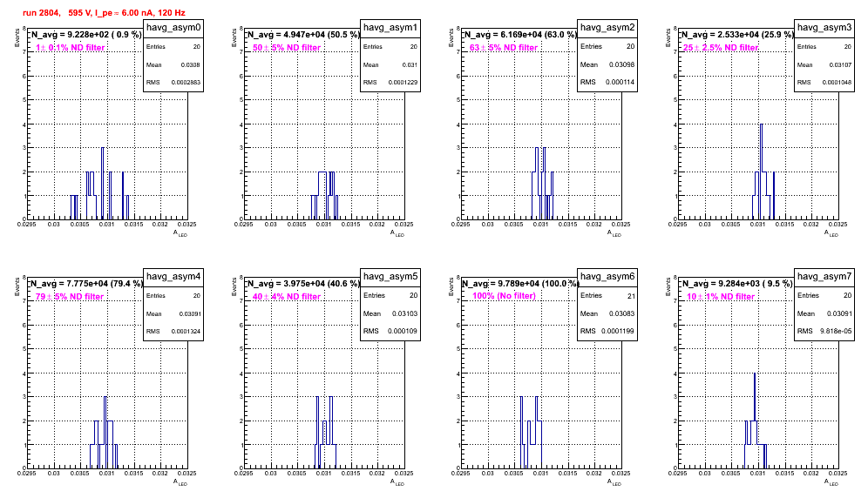Click Mean value 0.03103 in havg_asym5
The image size is (868, 498).
[404, 313]
